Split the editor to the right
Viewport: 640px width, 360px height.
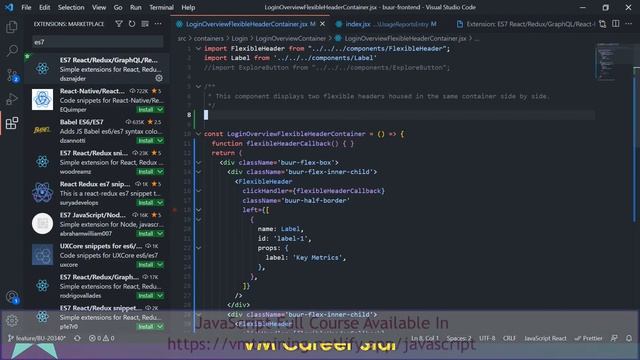[616, 24]
